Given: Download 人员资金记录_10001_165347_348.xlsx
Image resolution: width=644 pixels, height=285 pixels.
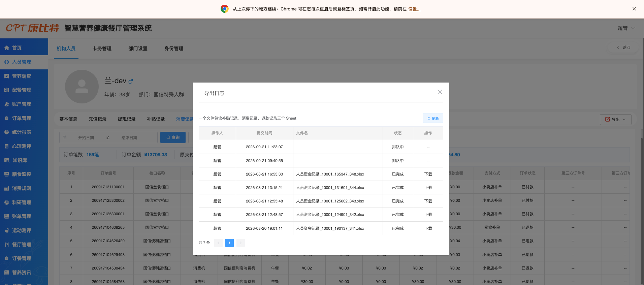Looking at the screenshot, I should [x=428, y=174].
